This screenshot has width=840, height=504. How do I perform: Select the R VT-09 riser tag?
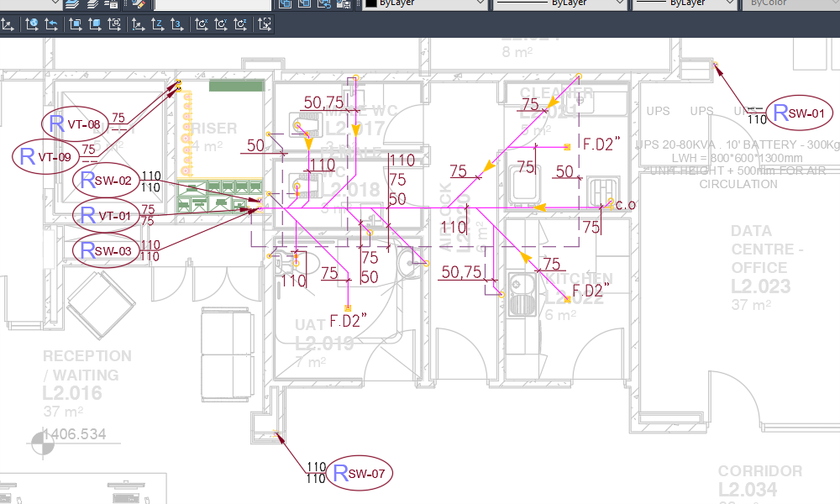(x=45, y=156)
